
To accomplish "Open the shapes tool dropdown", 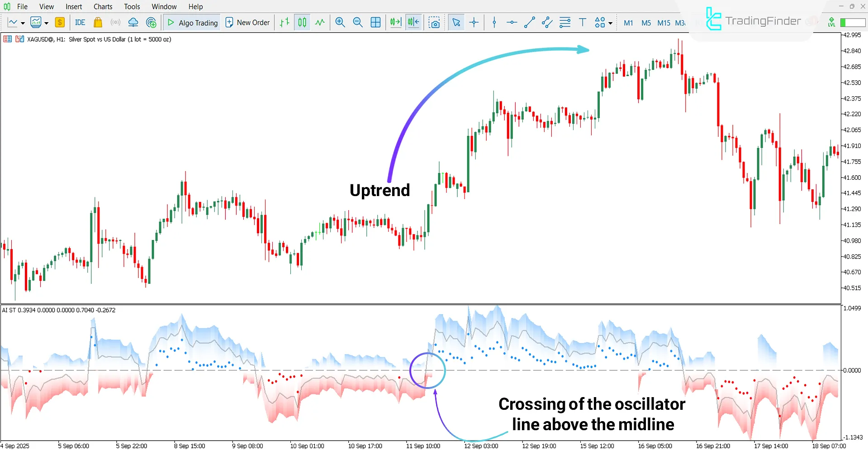I will tap(610, 22).
